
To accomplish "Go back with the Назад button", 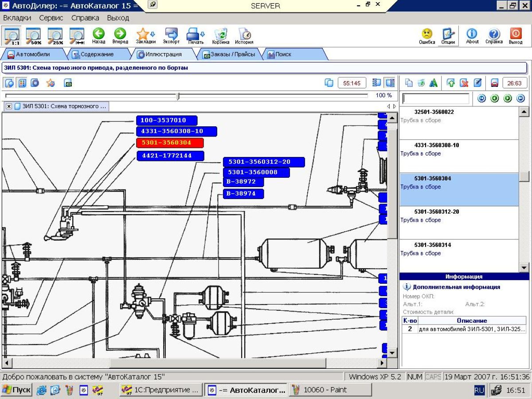I will pos(98,36).
